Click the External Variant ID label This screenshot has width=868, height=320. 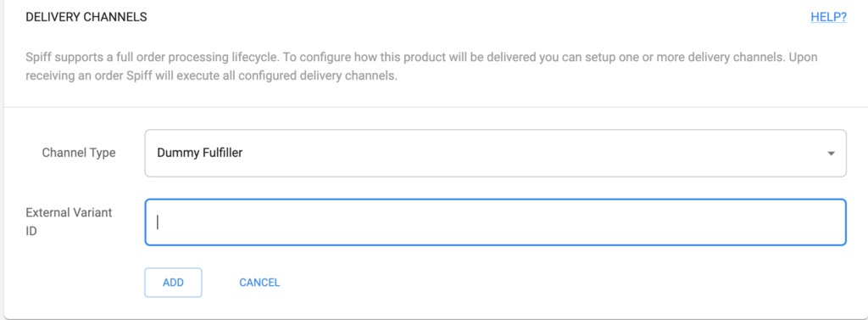click(69, 222)
